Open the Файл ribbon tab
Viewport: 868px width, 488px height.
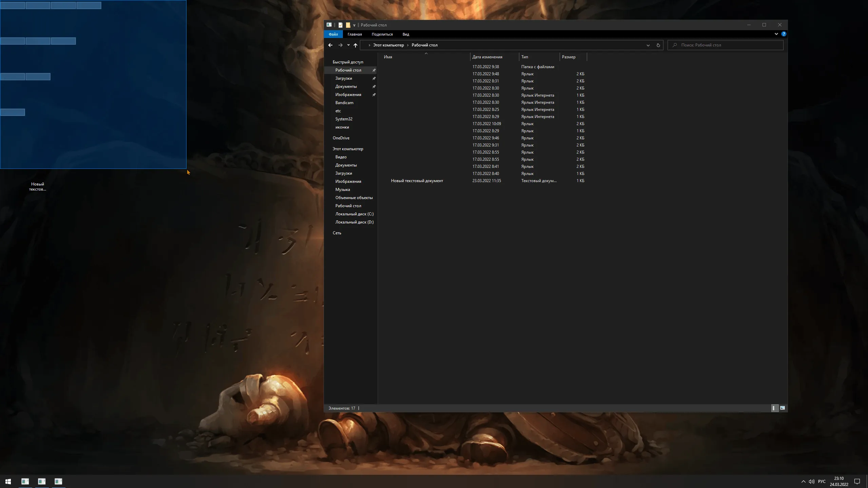(333, 34)
